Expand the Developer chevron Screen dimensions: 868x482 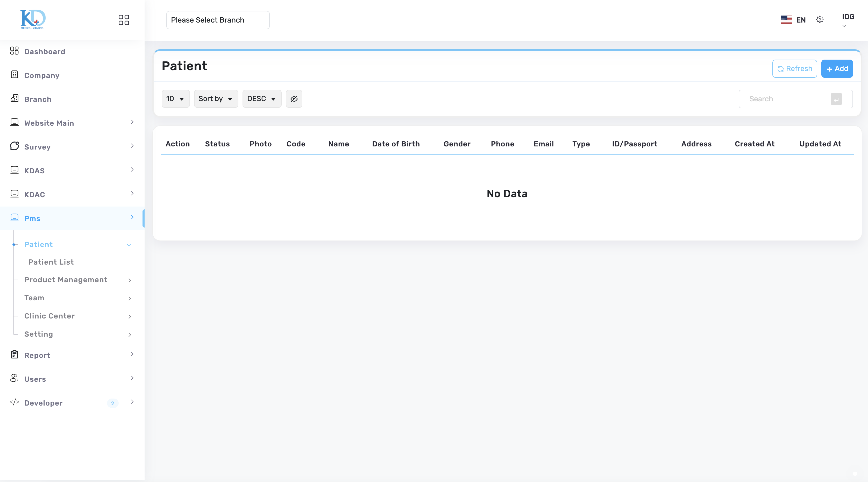132,402
